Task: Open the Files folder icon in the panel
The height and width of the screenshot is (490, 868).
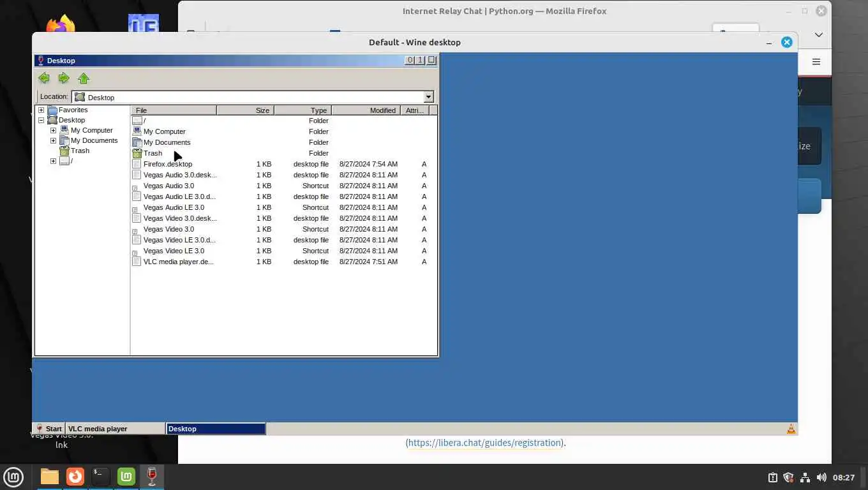Action: [49, 477]
